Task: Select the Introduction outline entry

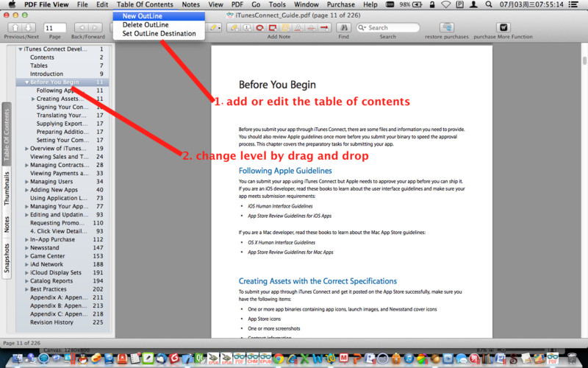Action: pos(62,74)
